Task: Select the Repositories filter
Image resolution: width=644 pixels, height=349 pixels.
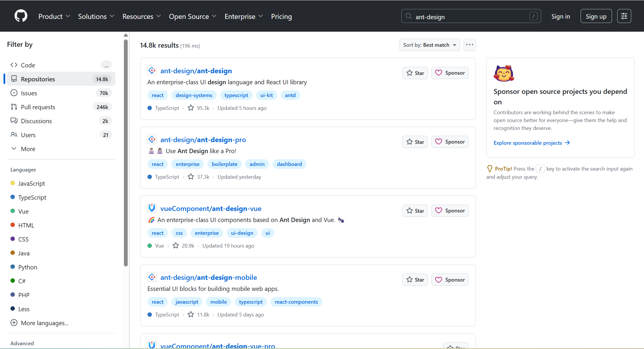Action: click(x=61, y=79)
